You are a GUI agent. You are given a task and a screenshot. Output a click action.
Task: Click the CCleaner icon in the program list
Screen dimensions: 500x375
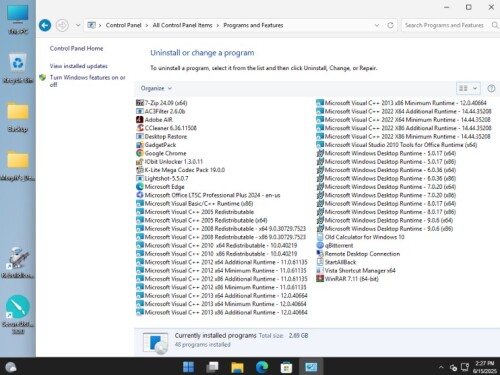[x=140, y=128]
